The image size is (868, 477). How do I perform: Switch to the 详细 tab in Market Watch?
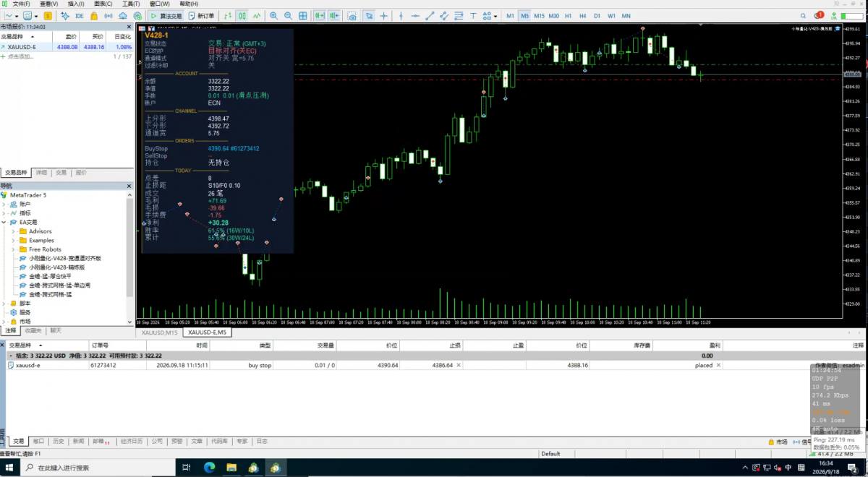pos(42,173)
